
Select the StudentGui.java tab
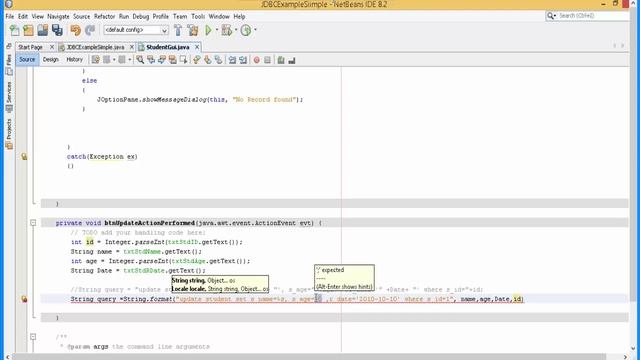tap(167, 47)
